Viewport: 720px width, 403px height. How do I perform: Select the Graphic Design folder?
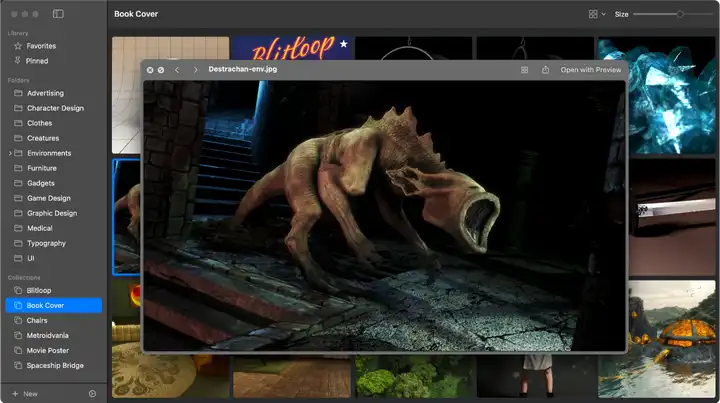pyautogui.click(x=54, y=213)
